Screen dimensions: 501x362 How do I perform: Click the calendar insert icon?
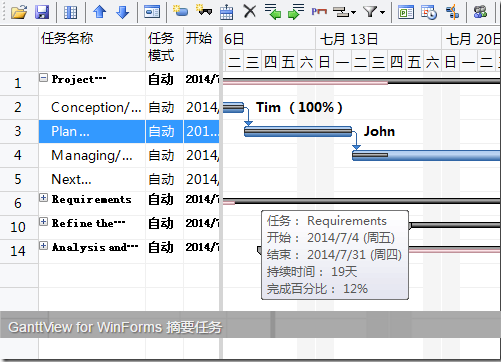[x=226, y=12]
